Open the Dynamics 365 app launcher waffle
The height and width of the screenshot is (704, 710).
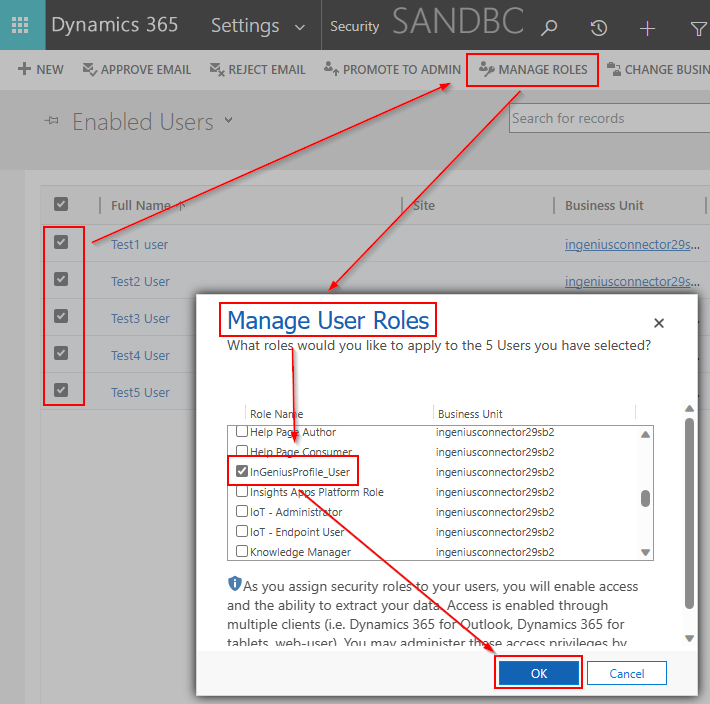click(20, 25)
